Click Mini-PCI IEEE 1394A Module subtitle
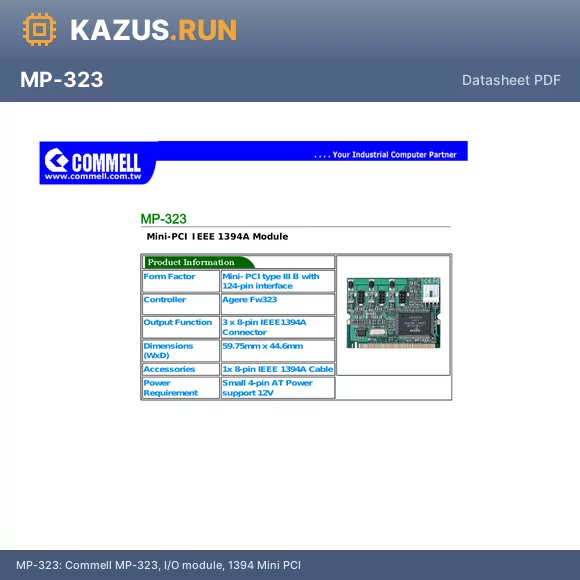This screenshot has height=580, width=580. tap(217, 236)
